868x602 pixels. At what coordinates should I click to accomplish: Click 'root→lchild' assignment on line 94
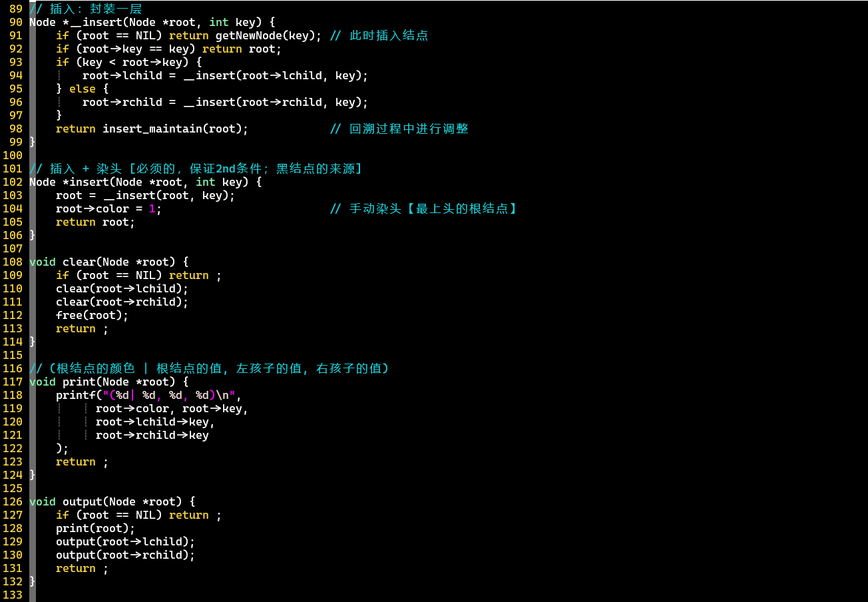click(122, 75)
